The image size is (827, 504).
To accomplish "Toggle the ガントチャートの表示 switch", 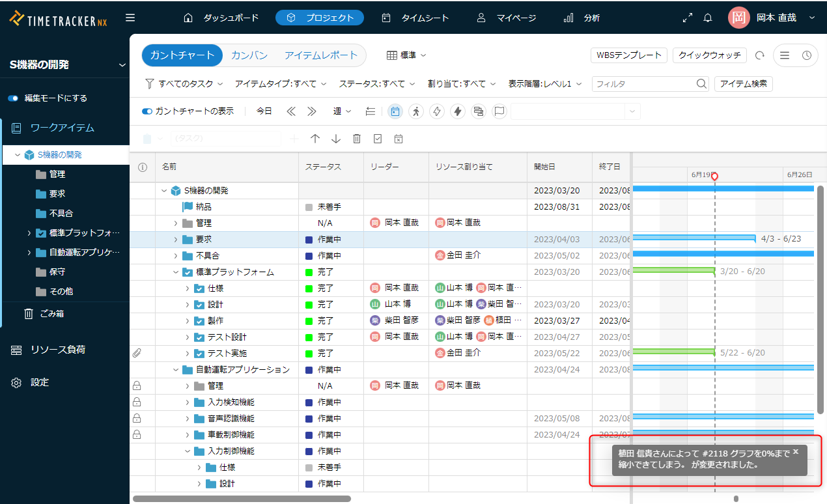I will 147,111.
